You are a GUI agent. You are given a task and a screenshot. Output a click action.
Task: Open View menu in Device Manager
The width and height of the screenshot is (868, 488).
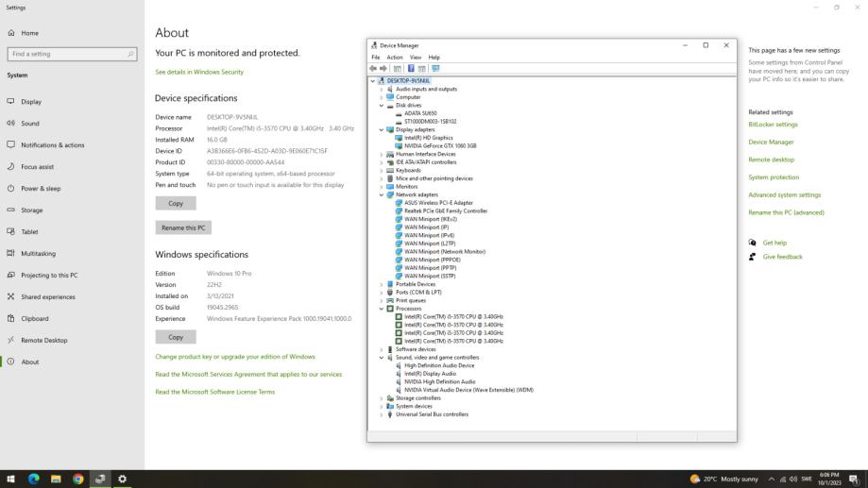coord(416,58)
